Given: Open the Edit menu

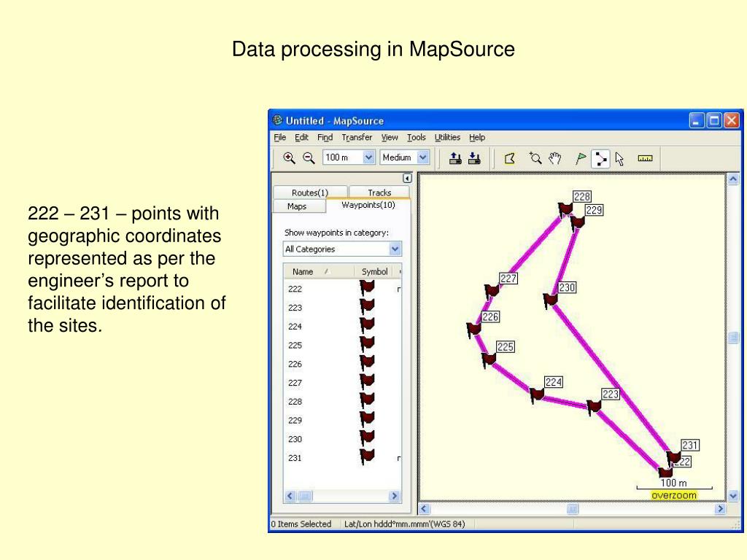Looking at the screenshot, I should click(x=301, y=137).
